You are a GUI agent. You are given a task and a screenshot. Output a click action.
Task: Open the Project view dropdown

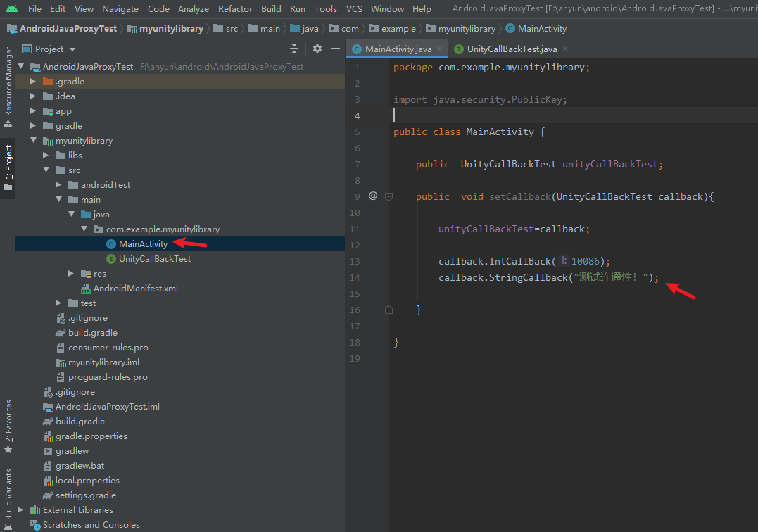pyautogui.click(x=72, y=49)
